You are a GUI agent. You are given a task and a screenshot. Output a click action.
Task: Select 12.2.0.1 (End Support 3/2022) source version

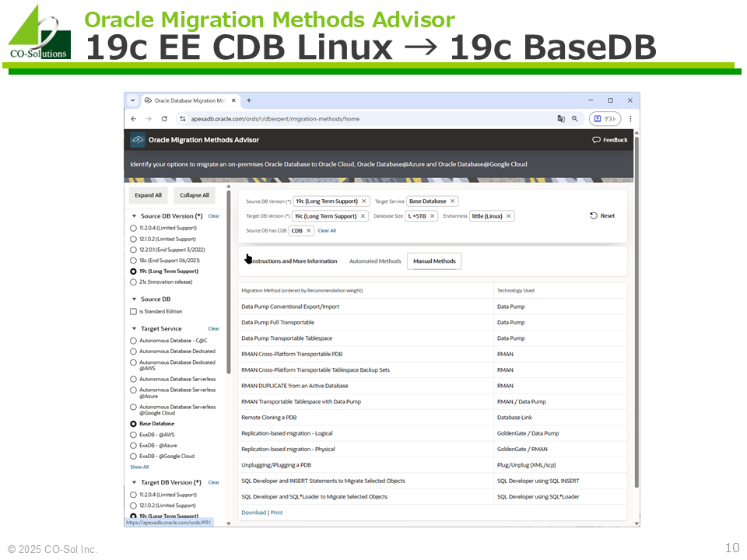tap(133, 250)
